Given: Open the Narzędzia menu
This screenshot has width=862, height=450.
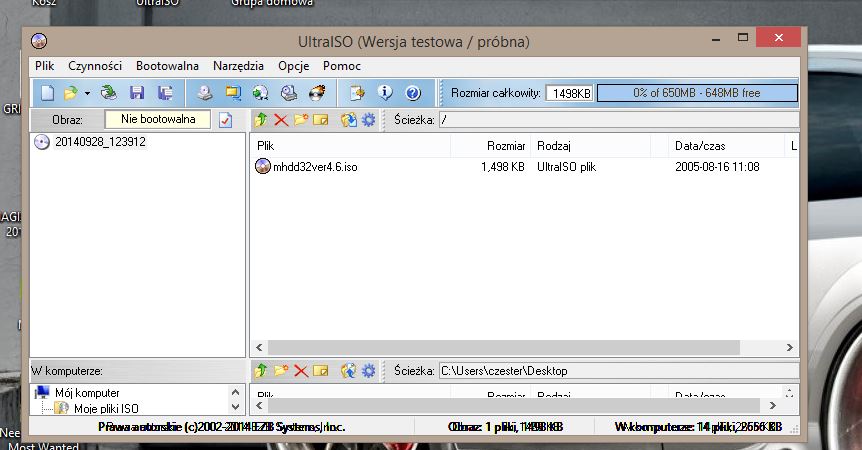Looking at the screenshot, I should coord(238,66).
